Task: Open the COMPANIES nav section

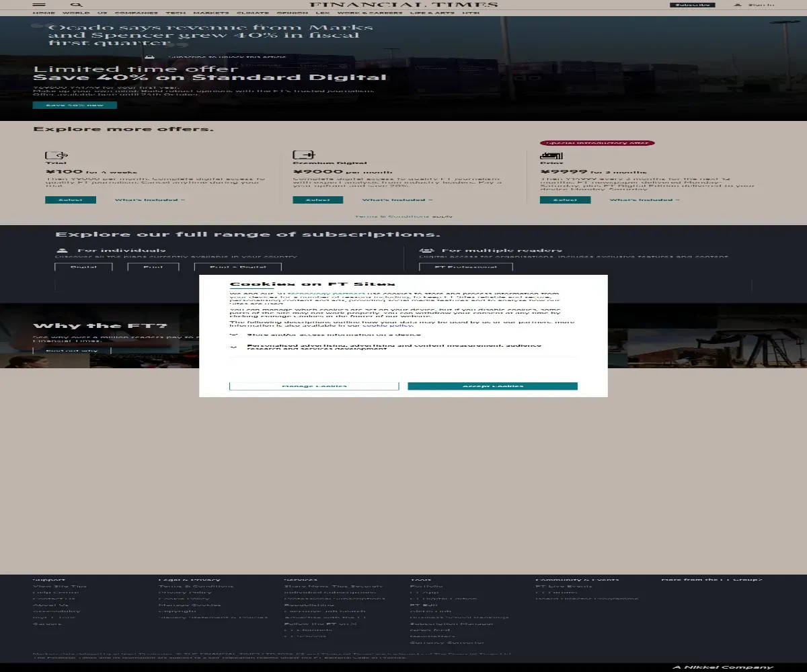Action: point(137,13)
